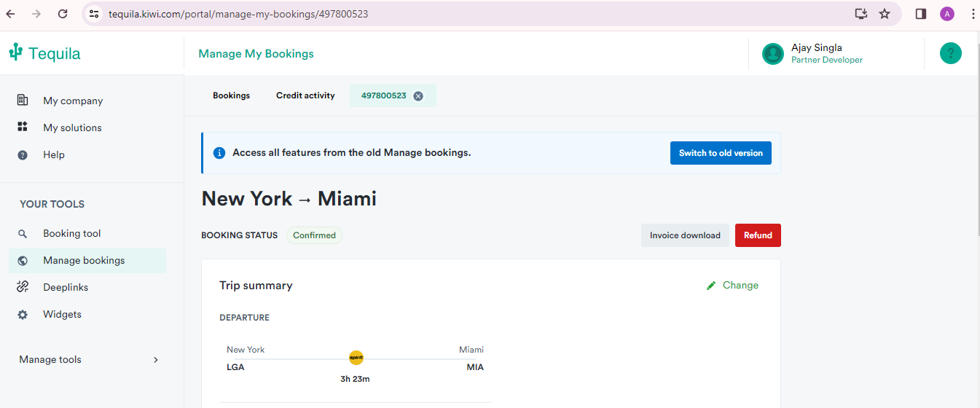The image size is (980, 408).
Task: Open Chrome three-dot menu
Action: pyautogui.click(x=973, y=14)
